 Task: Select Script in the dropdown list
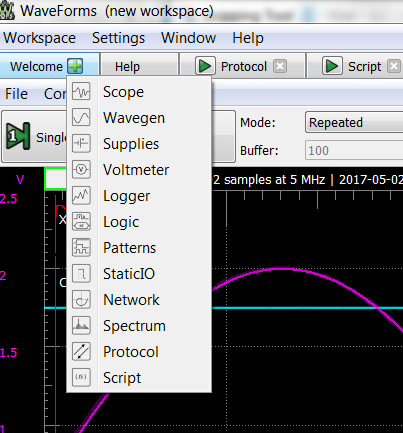139,378
